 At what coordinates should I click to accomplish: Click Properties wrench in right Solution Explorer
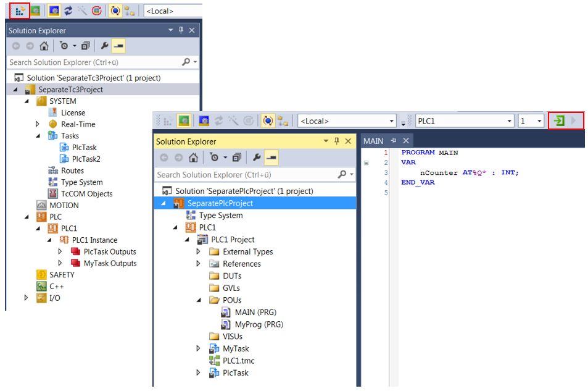[257, 158]
